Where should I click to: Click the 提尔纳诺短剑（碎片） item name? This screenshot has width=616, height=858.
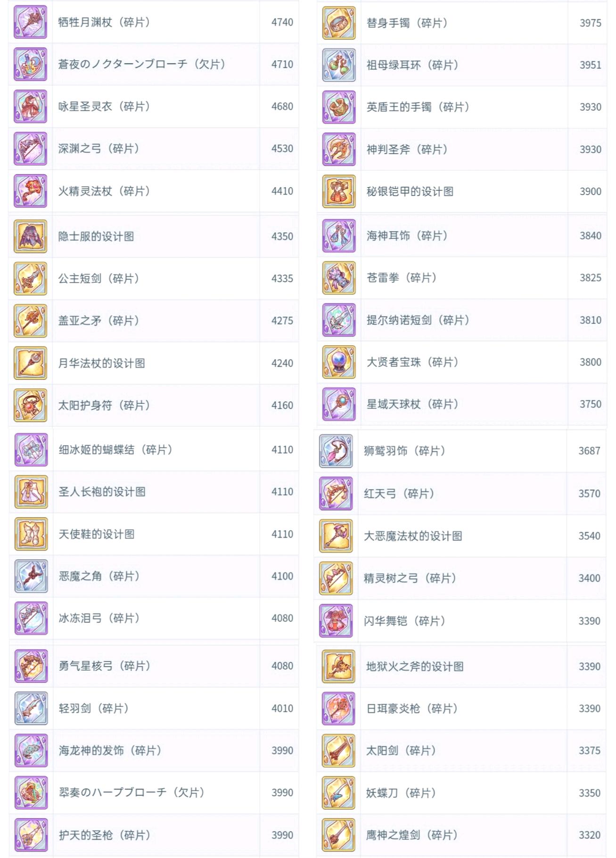[418, 320]
